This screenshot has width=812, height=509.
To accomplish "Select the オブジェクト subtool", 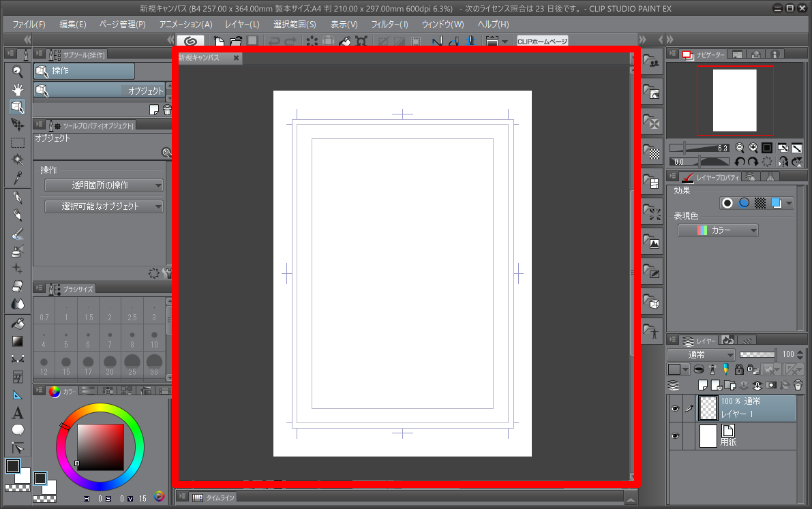I will pos(100,91).
